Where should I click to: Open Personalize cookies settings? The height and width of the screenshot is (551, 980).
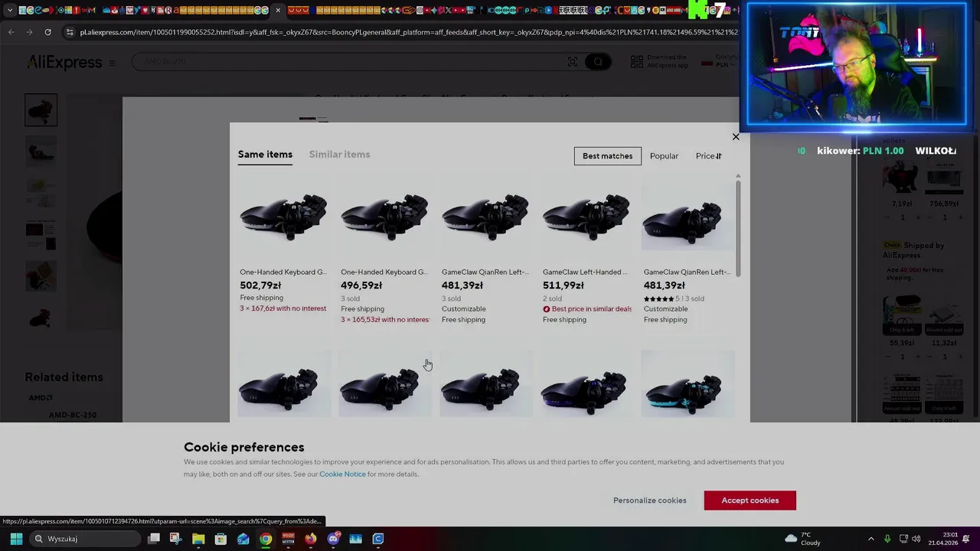click(x=649, y=500)
